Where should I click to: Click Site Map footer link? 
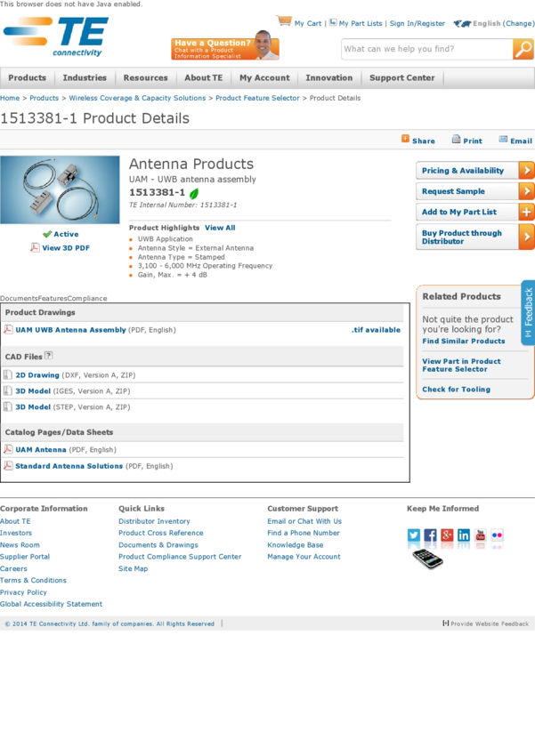point(134,568)
